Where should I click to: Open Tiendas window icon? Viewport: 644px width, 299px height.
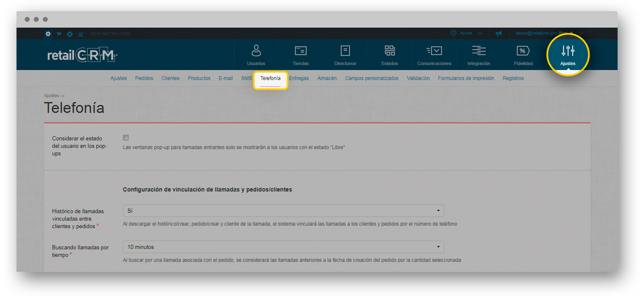pos(300,51)
